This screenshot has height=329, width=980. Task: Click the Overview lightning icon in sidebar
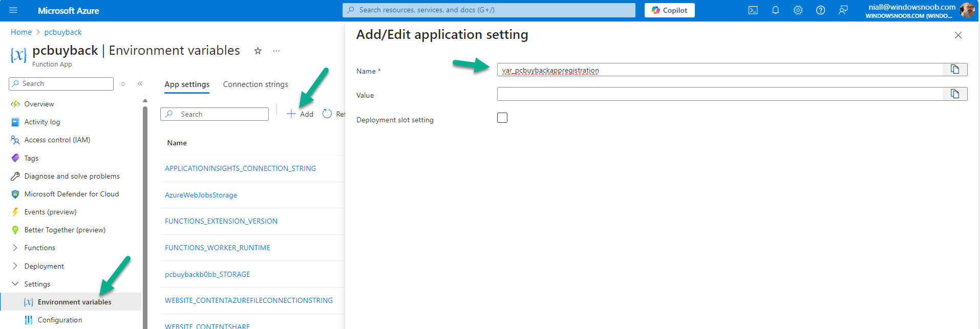tap(15, 104)
